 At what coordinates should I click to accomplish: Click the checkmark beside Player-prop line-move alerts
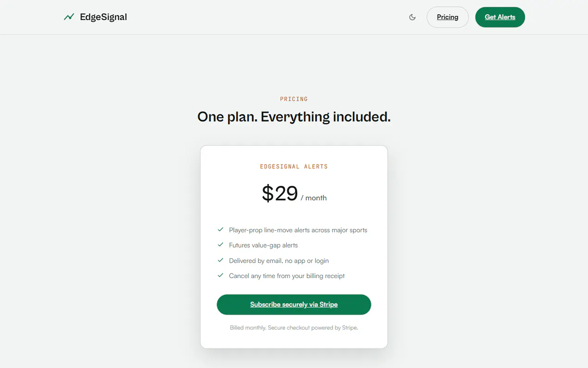tap(220, 229)
